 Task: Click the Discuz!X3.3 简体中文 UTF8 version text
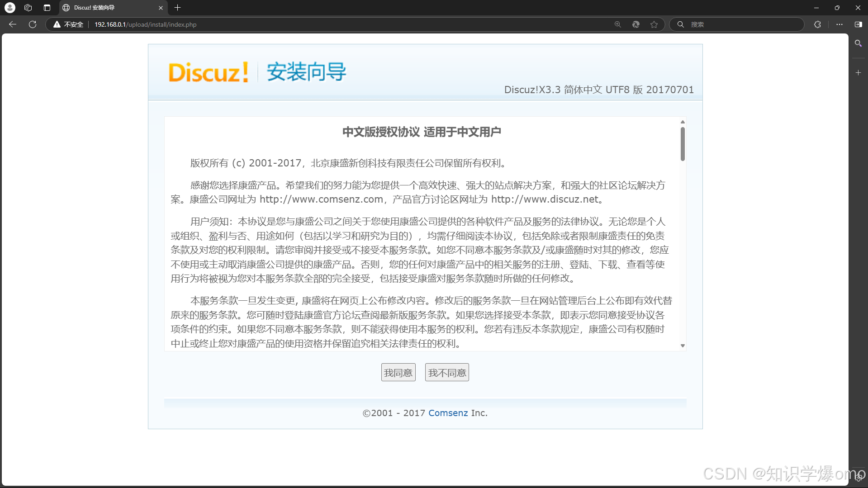click(x=599, y=90)
